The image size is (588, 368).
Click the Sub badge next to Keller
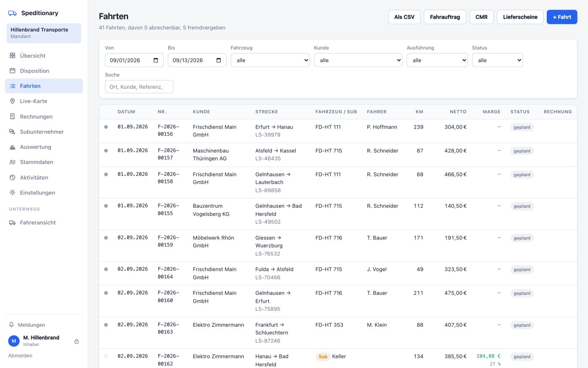[323, 357]
